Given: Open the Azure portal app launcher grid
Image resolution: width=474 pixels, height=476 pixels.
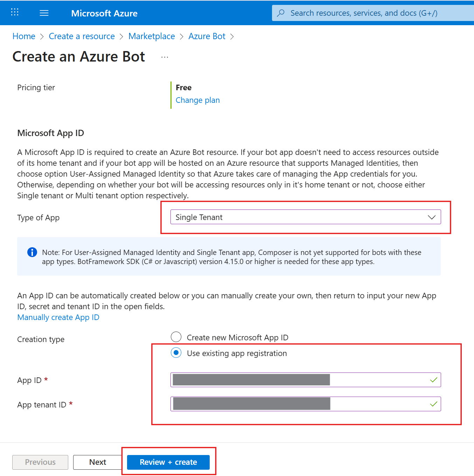Looking at the screenshot, I should coord(14,13).
